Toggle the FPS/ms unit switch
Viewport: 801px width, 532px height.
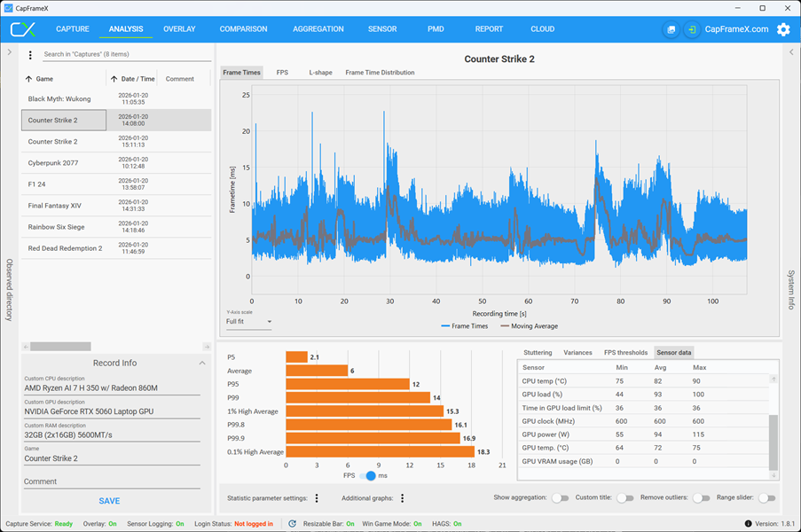tap(367, 475)
